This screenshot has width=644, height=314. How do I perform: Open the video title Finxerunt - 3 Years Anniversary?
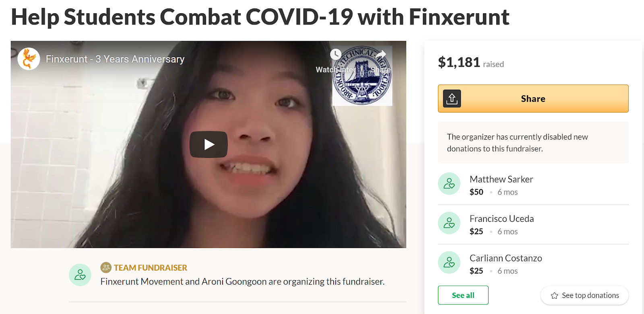(115, 59)
